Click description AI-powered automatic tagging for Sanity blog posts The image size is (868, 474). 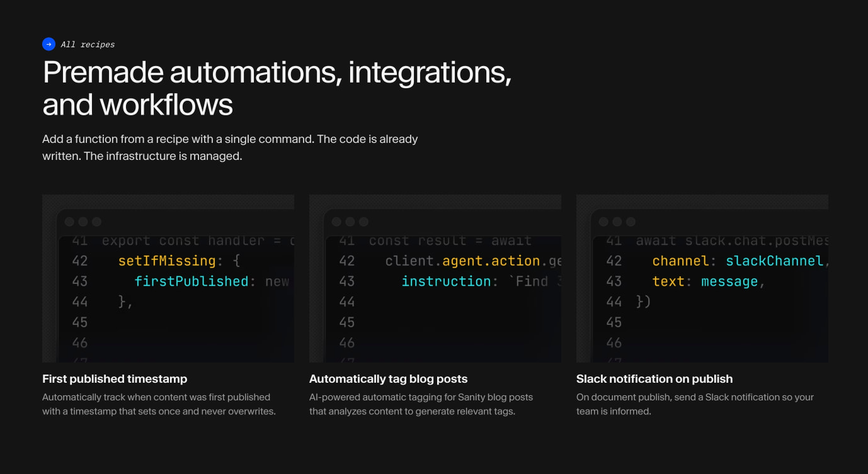coord(421,404)
